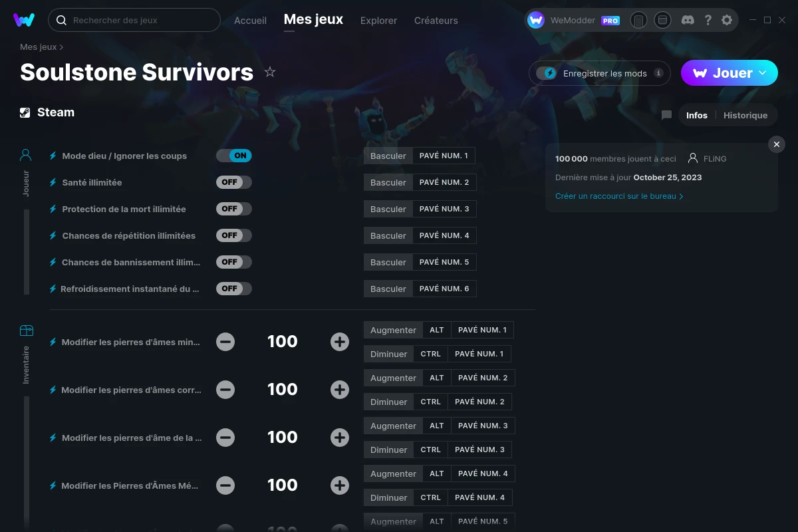Image resolution: width=798 pixels, height=532 pixels.
Task: Enable Chances de répétition illimitées toggle
Action: 234,235
